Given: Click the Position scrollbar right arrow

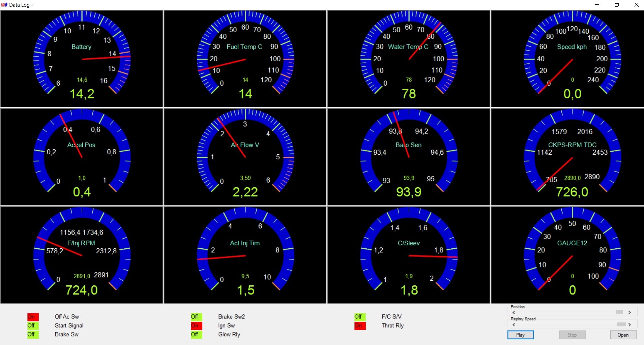Looking at the screenshot, I should 630,313.
